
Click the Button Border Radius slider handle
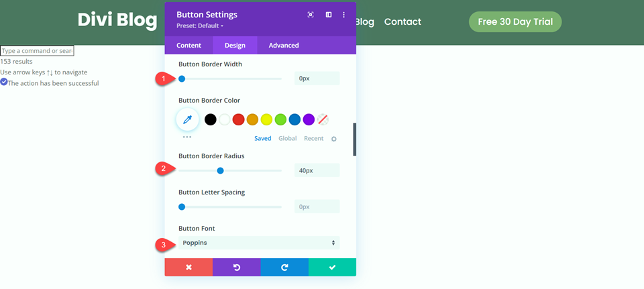(x=220, y=171)
